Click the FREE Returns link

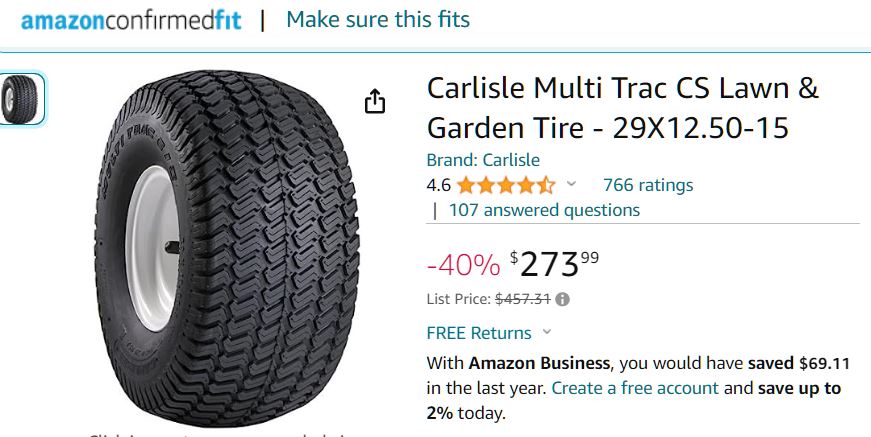[x=479, y=333]
